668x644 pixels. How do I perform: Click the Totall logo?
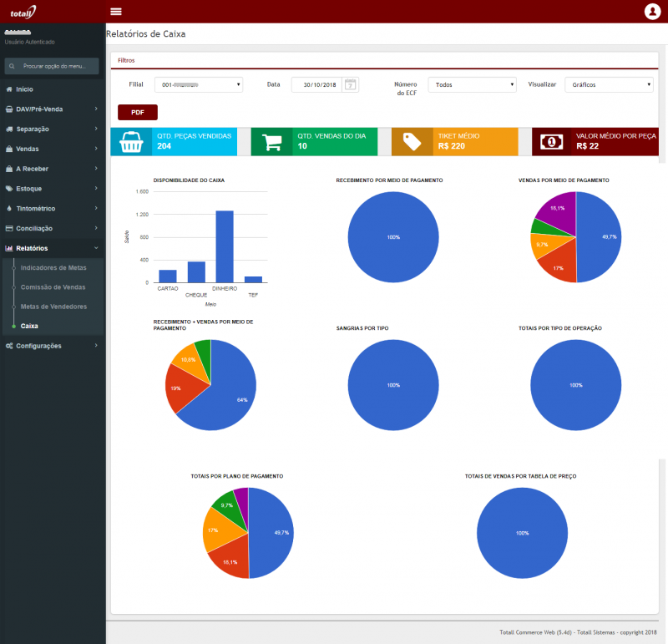(23, 12)
